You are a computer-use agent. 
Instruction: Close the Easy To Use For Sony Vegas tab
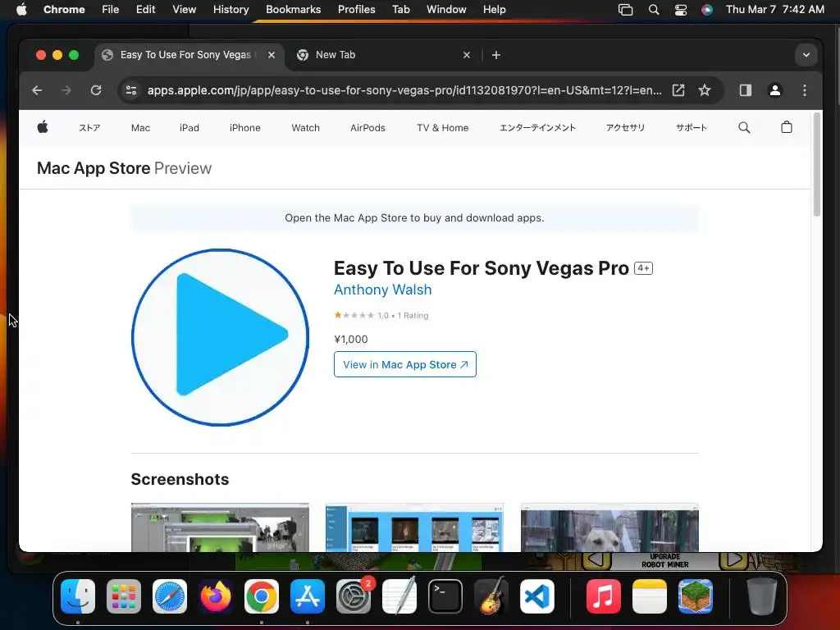272,55
